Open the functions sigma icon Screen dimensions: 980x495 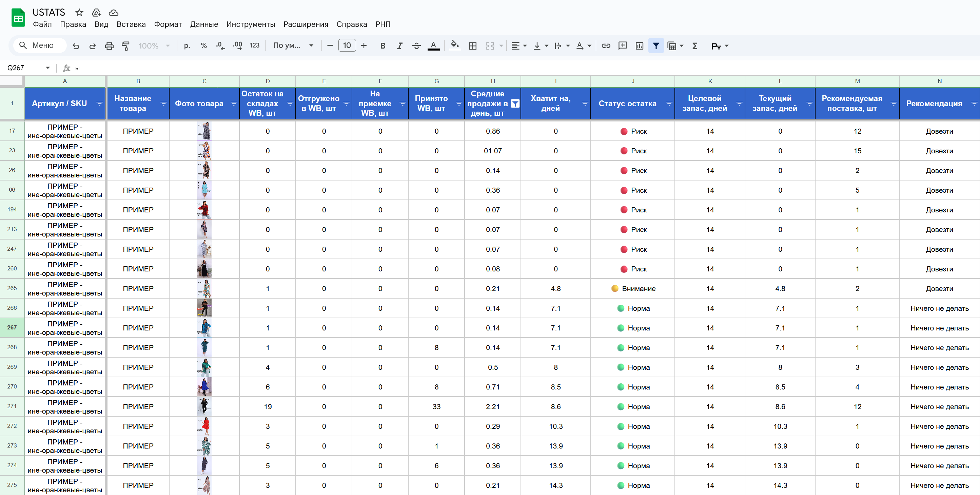(x=695, y=46)
